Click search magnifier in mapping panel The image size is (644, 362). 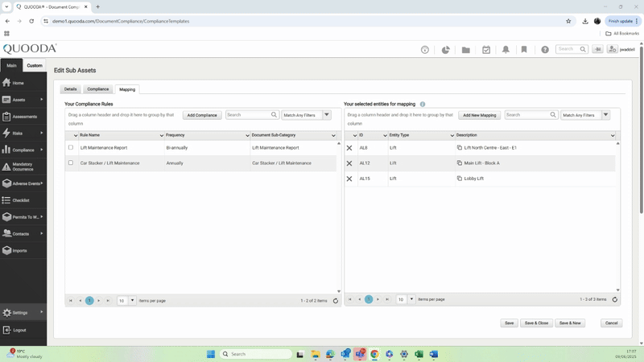(x=553, y=115)
